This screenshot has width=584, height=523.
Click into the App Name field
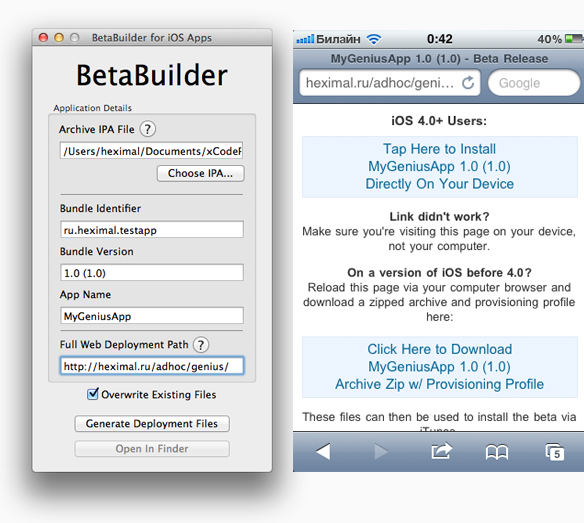click(152, 316)
